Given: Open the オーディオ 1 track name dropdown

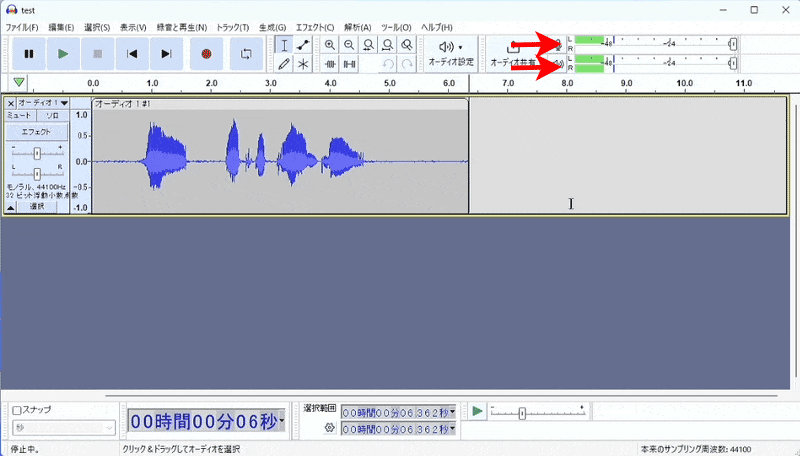Looking at the screenshot, I should tap(43, 103).
